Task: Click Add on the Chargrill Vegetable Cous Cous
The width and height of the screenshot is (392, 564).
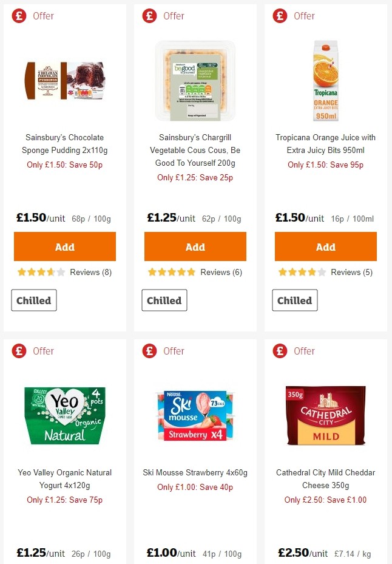Action: tap(195, 247)
